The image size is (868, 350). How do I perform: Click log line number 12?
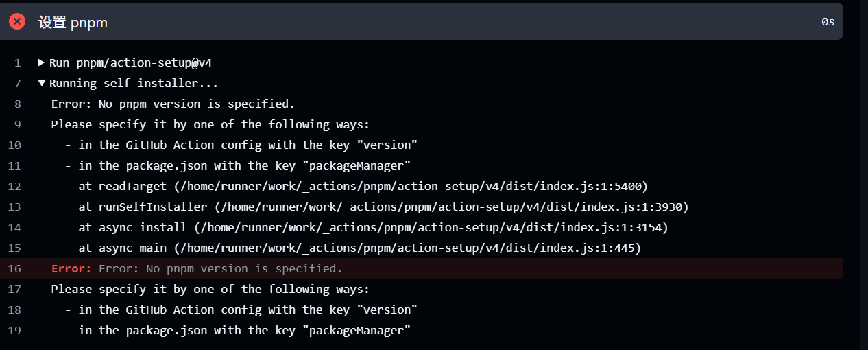point(15,186)
